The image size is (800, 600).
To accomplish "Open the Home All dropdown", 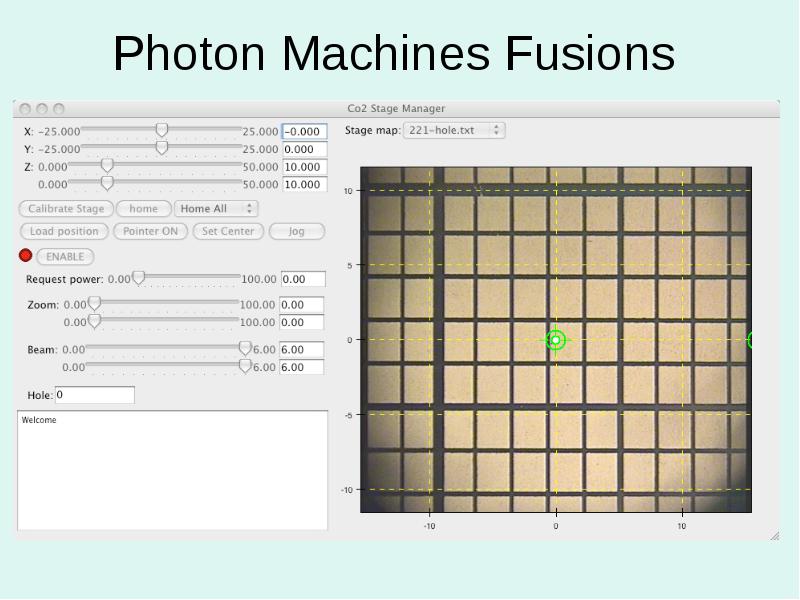I will (x=216, y=209).
